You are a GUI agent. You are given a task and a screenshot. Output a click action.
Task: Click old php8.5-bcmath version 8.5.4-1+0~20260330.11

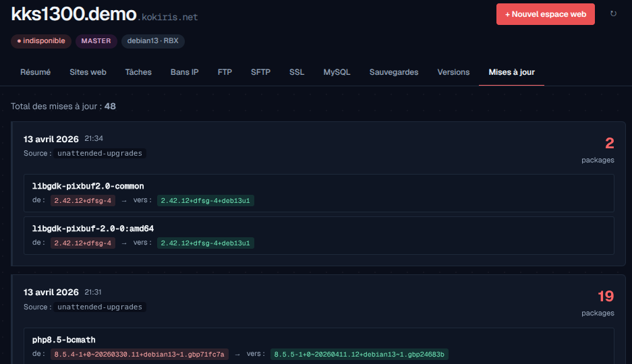pos(140,355)
